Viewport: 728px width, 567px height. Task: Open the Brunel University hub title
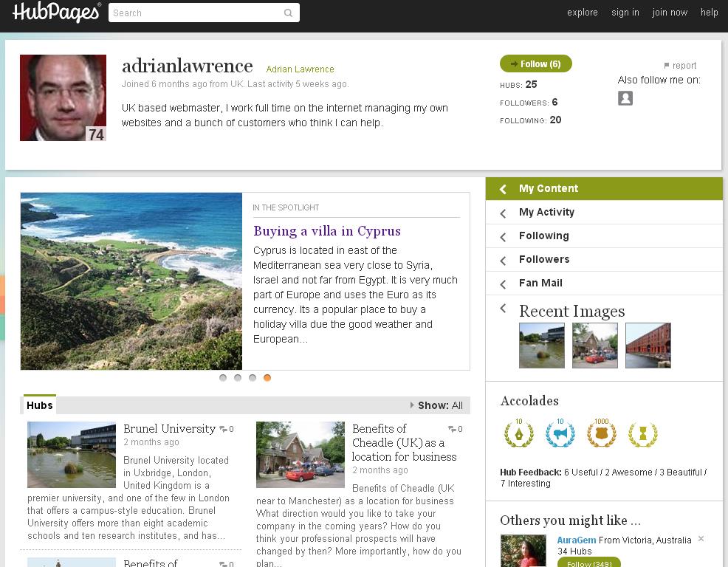pyautogui.click(x=170, y=428)
